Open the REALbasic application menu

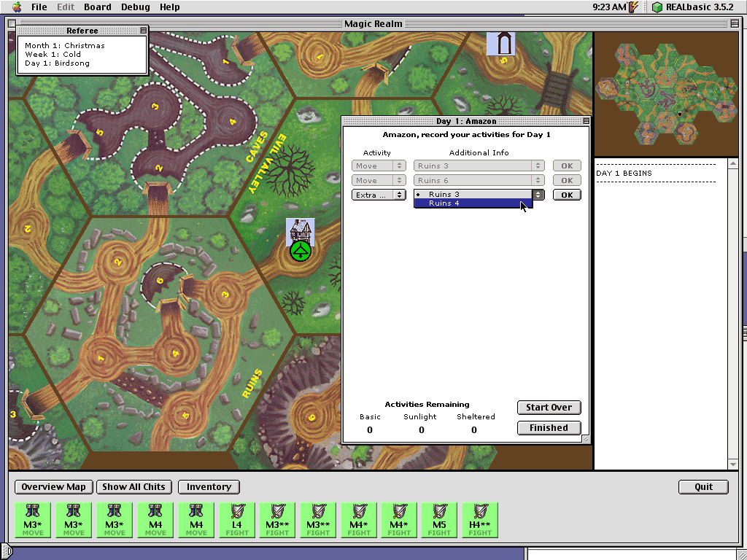click(693, 7)
